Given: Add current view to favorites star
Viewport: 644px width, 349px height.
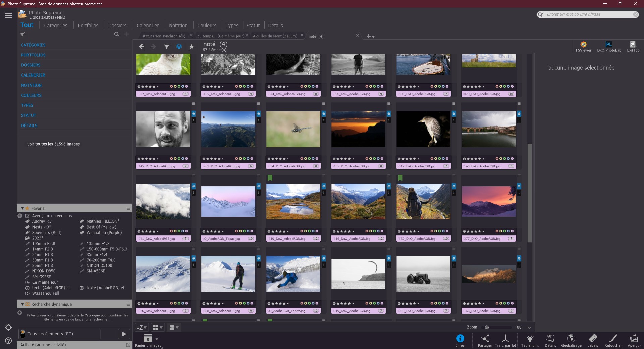Looking at the screenshot, I should point(192,47).
